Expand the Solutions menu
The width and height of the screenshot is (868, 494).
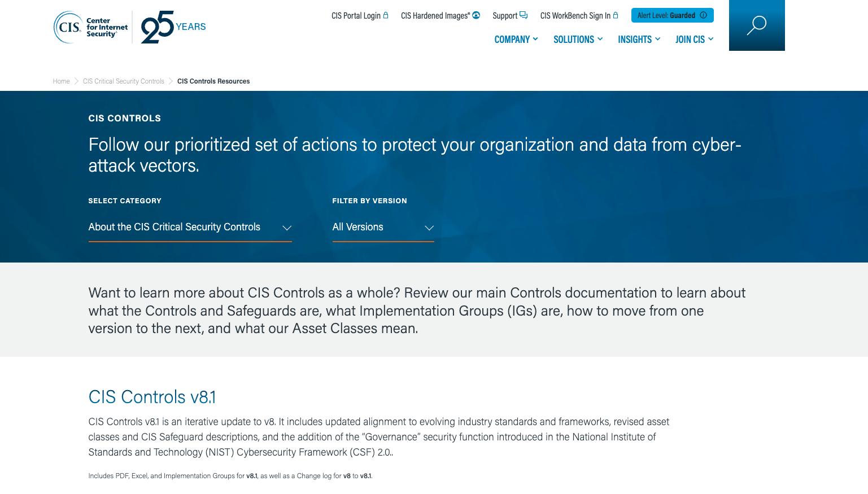(578, 39)
